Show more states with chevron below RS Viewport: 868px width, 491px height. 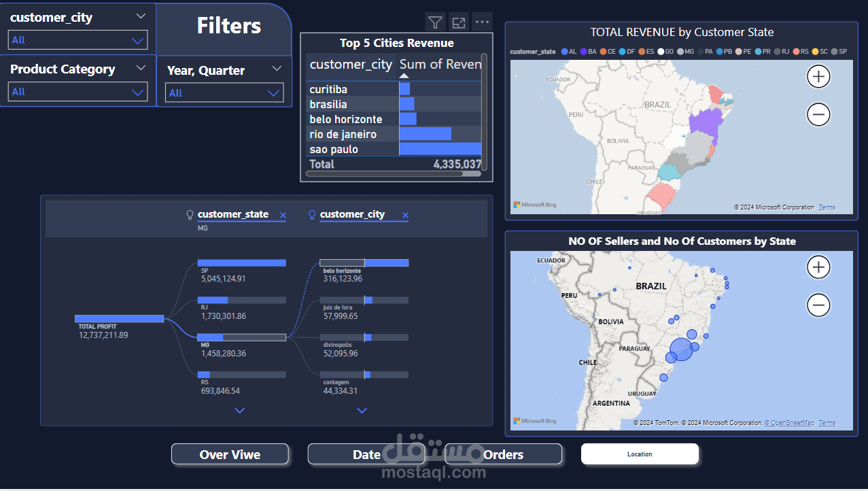(x=239, y=410)
